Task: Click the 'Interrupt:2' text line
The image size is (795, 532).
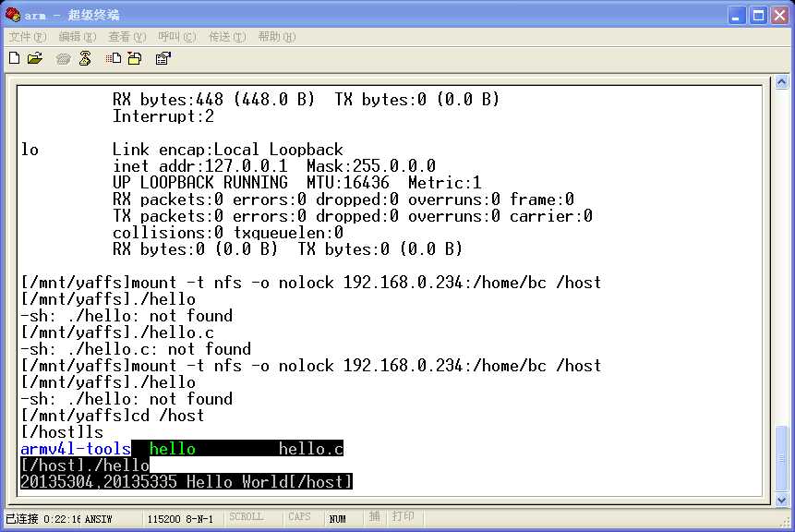Action: [x=163, y=116]
